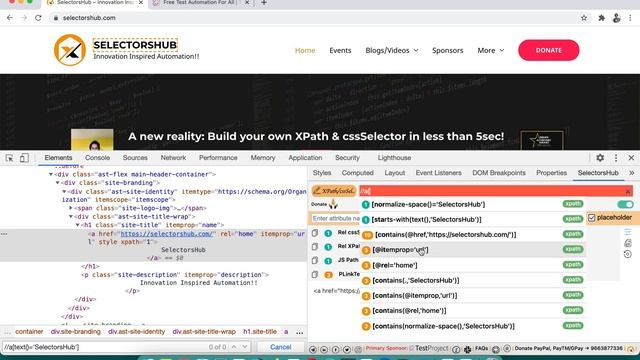Open the Lighthouse tab
Viewport: 640px width, 360px height.
click(x=394, y=158)
